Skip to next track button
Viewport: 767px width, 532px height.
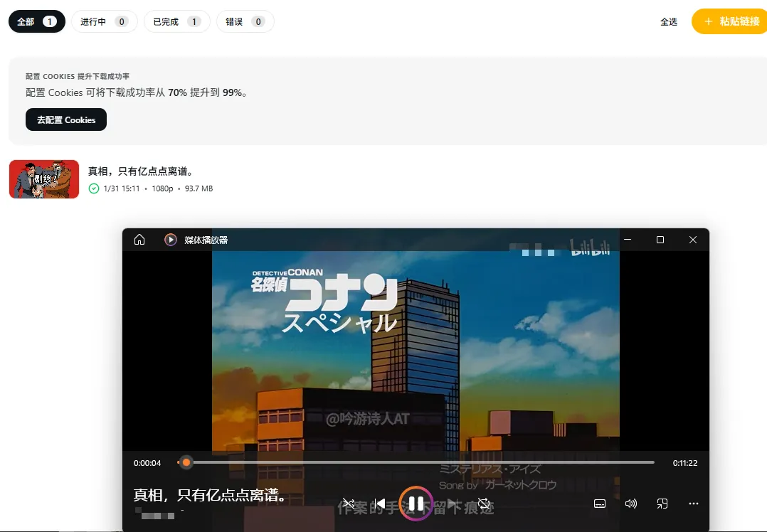[x=453, y=503]
